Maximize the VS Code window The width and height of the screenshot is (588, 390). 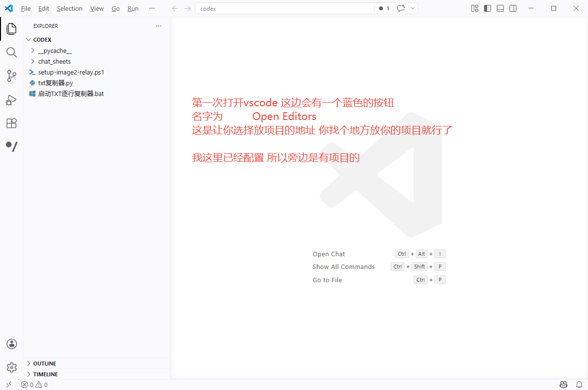pos(554,8)
